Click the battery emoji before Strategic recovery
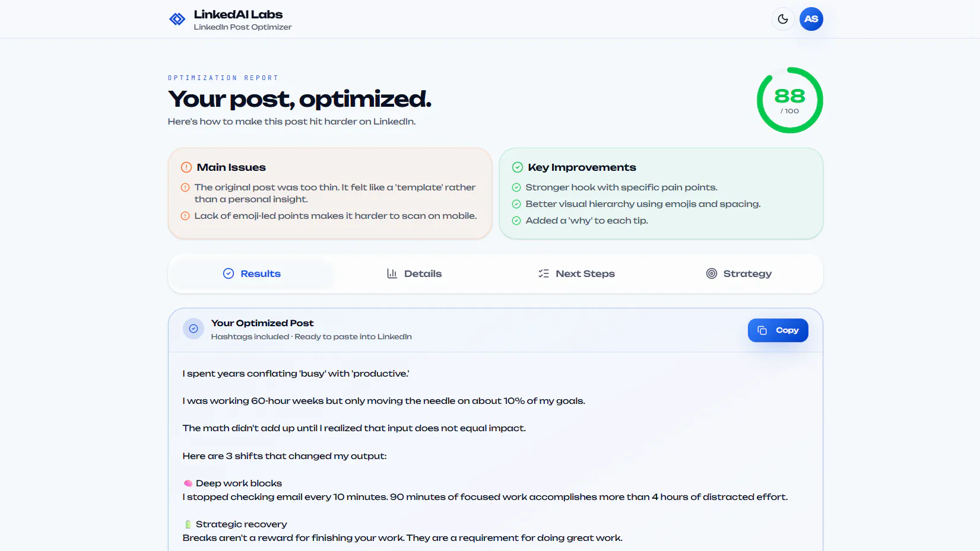Viewport: 980px width, 551px height. tap(188, 524)
